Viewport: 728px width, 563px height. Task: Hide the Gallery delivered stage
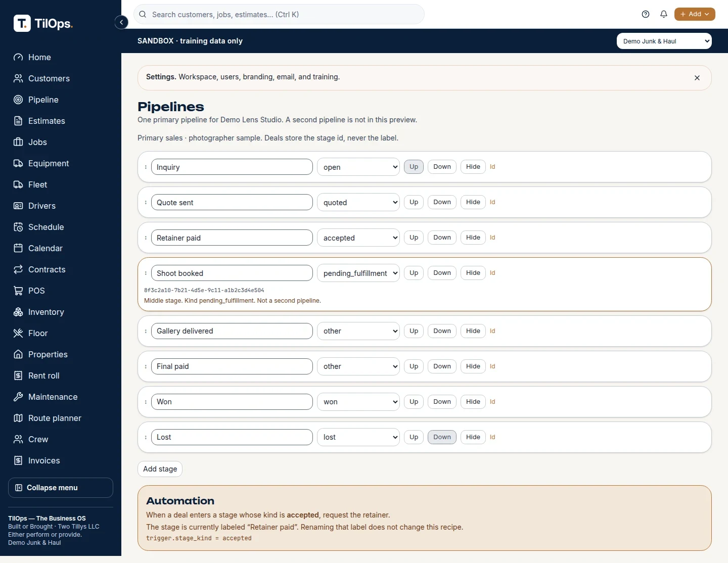coord(473,331)
